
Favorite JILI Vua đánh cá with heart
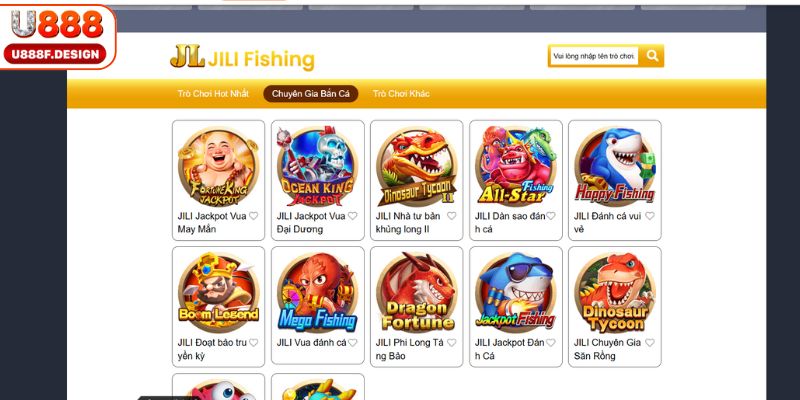[x=353, y=342]
